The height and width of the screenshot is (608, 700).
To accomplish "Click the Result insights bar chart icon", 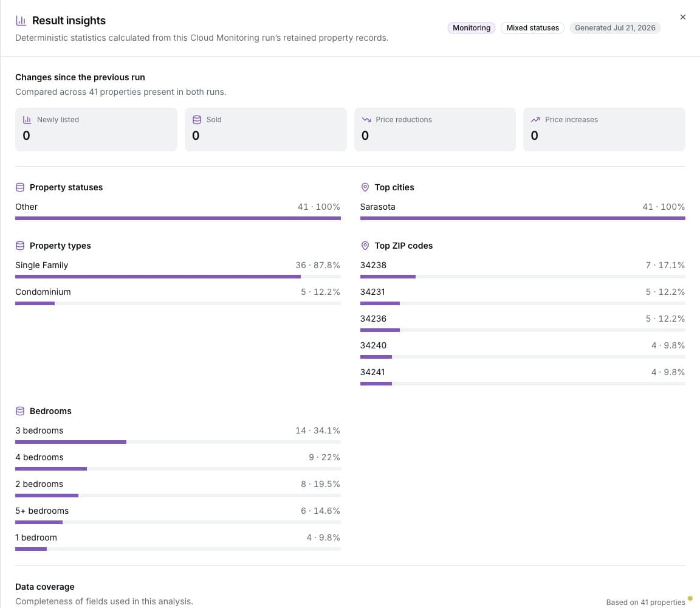I will (21, 21).
